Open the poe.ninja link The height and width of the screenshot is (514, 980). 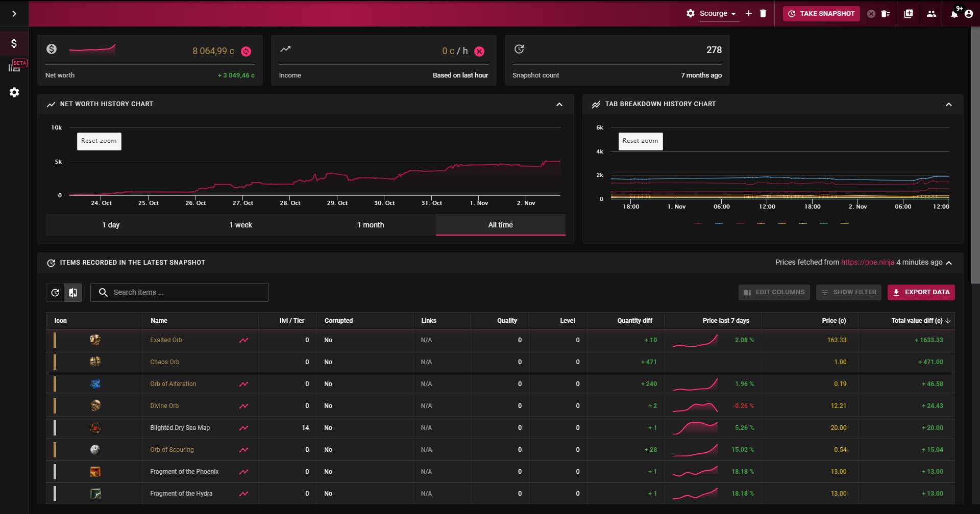(x=868, y=262)
